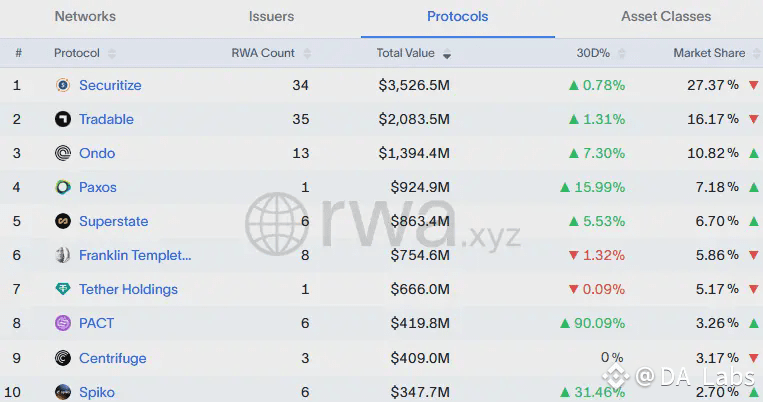The image size is (763, 402).
Task: Click the Ondo protocol logo icon
Action: point(63,153)
